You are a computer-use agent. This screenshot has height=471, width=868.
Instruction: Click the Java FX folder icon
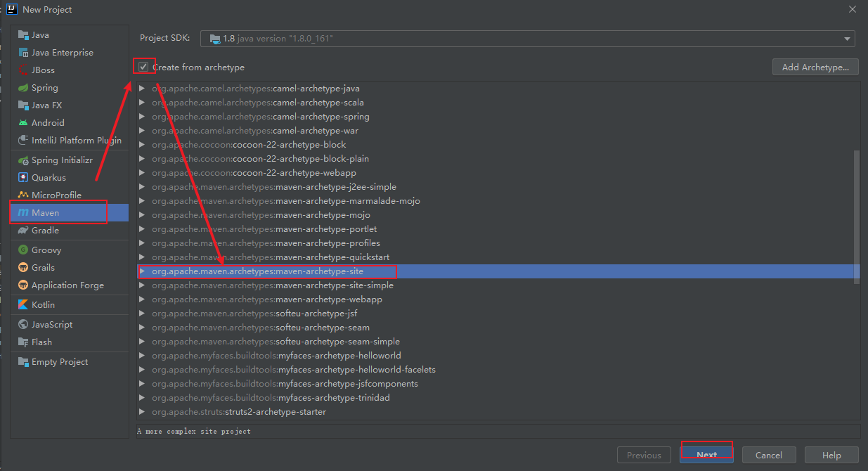[x=23, y=105]
